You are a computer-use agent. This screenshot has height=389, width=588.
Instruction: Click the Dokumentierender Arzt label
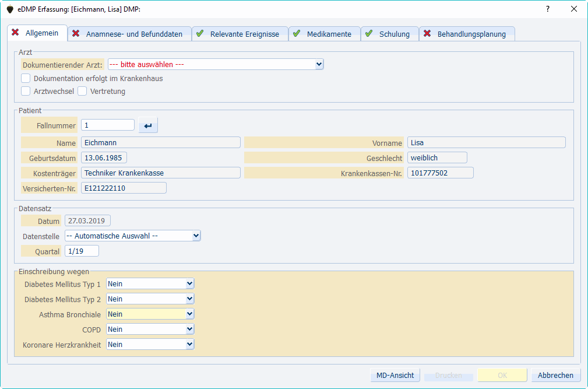[x=62, y=65]
